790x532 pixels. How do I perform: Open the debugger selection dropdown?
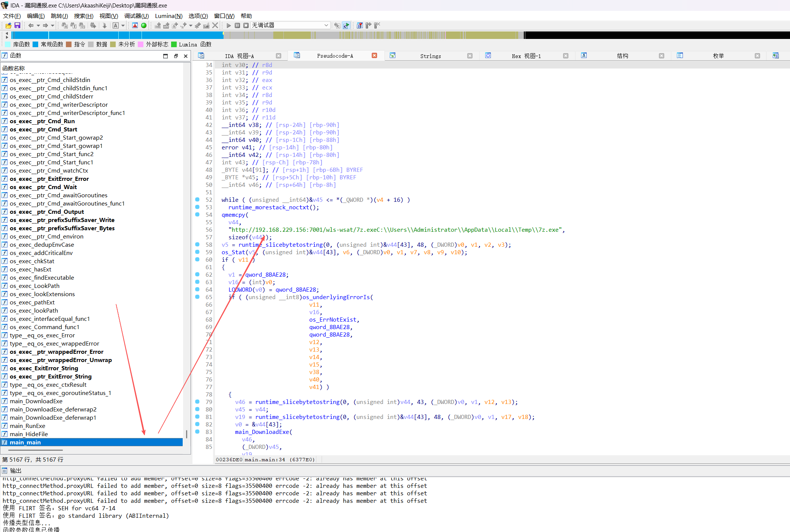(x=326, y=25)
